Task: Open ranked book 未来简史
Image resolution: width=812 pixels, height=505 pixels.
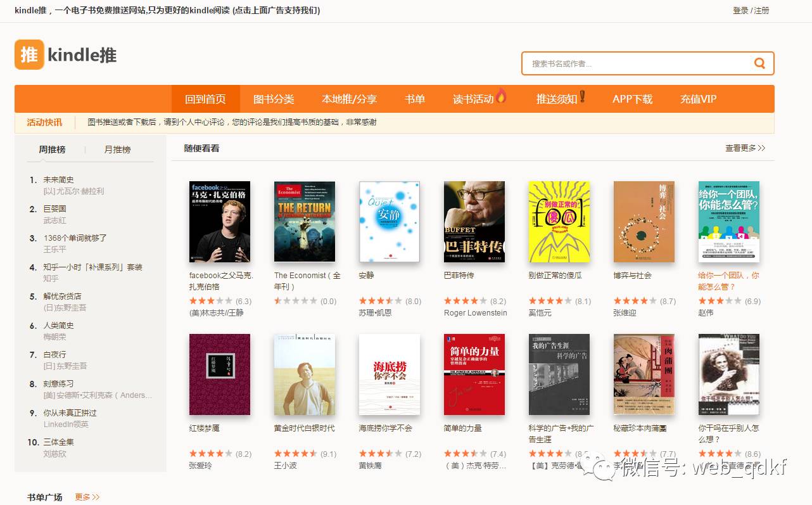Action: [58, 180]
